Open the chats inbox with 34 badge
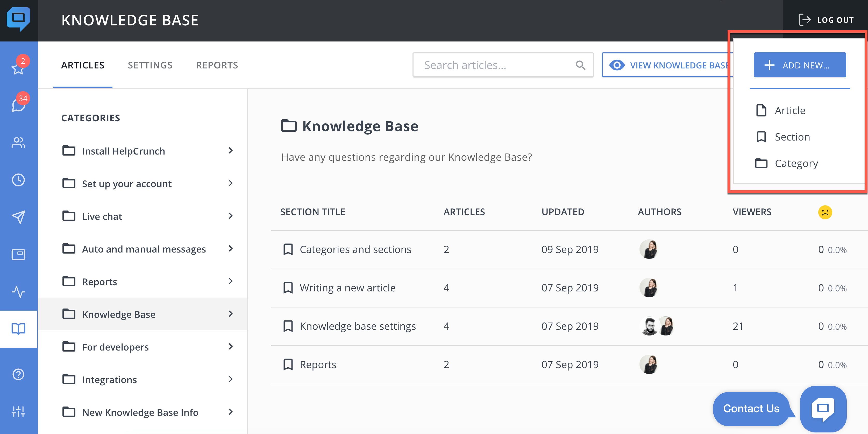 coord(18,105)
